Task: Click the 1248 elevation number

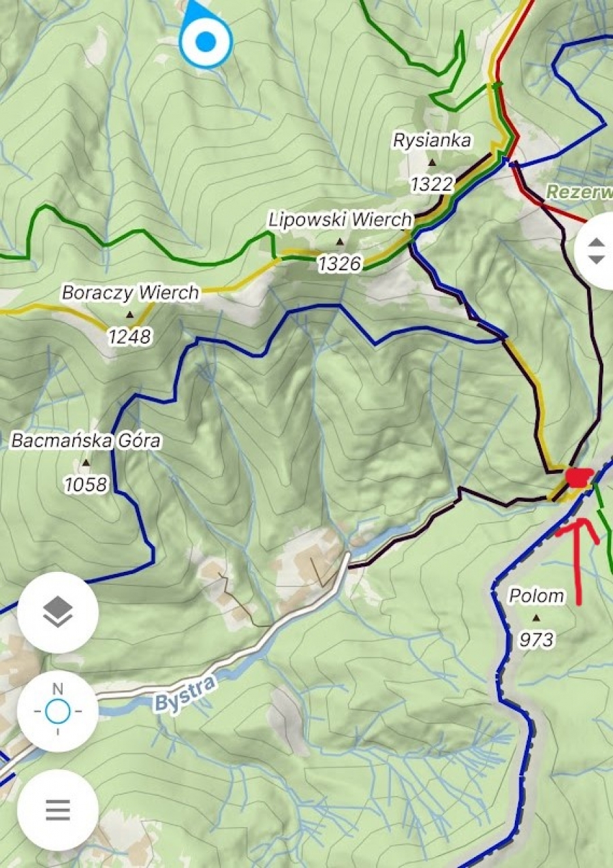Action: (129, 336)
